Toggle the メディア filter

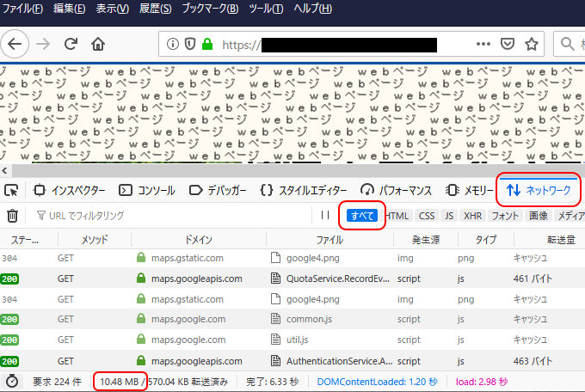[570, 216]
